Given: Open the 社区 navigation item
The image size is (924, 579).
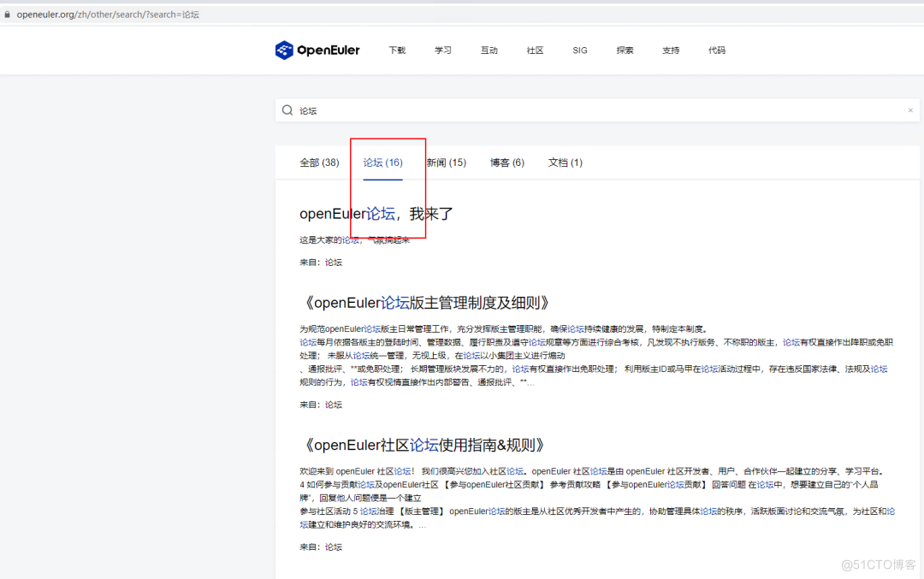Looking at the screenshot, I should [x=535, y=50].
